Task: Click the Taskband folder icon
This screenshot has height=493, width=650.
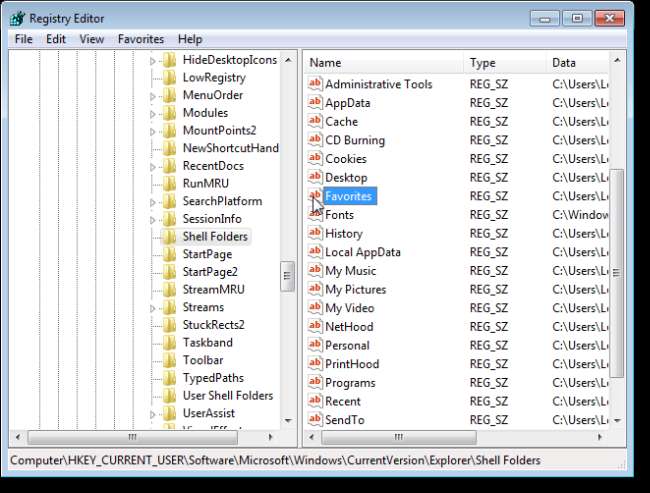Action: point(169,342)
